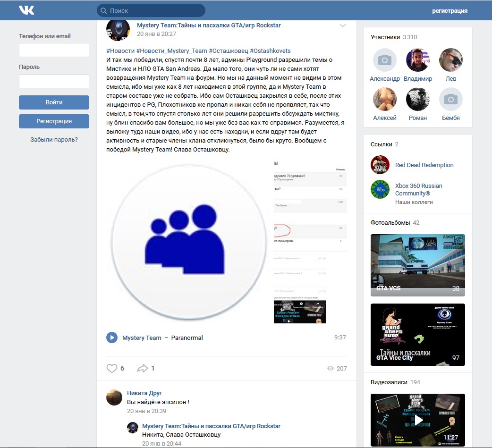Focus the Поиск search field
Image resolution: width=492 pixels, height=448 pixels.
pos(151,11)
